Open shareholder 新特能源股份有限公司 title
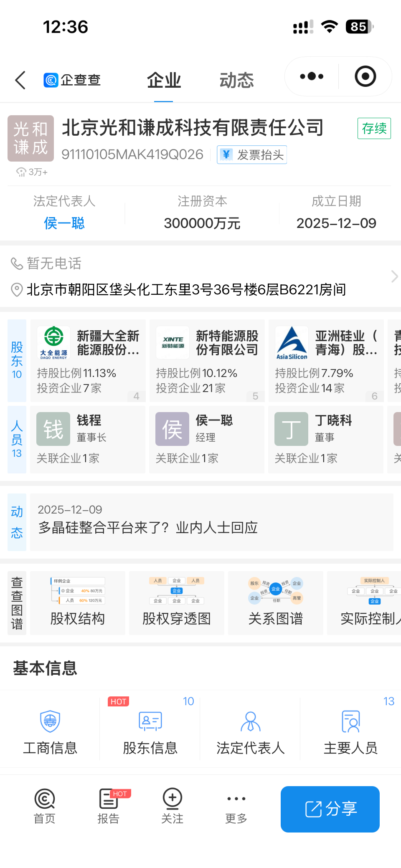The image size is (401, 868). [227, 343]
